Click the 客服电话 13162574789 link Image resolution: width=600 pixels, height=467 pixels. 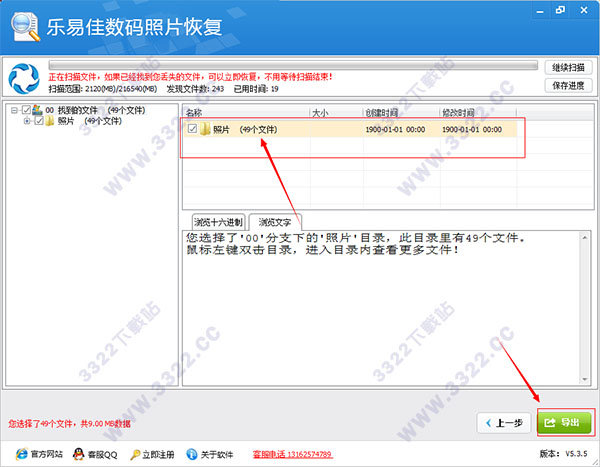(292, 454)
